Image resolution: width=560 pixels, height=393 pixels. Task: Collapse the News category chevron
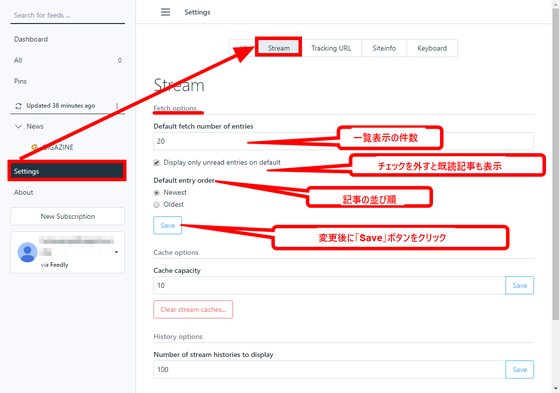pyautogui.click(x=18, y=126)
